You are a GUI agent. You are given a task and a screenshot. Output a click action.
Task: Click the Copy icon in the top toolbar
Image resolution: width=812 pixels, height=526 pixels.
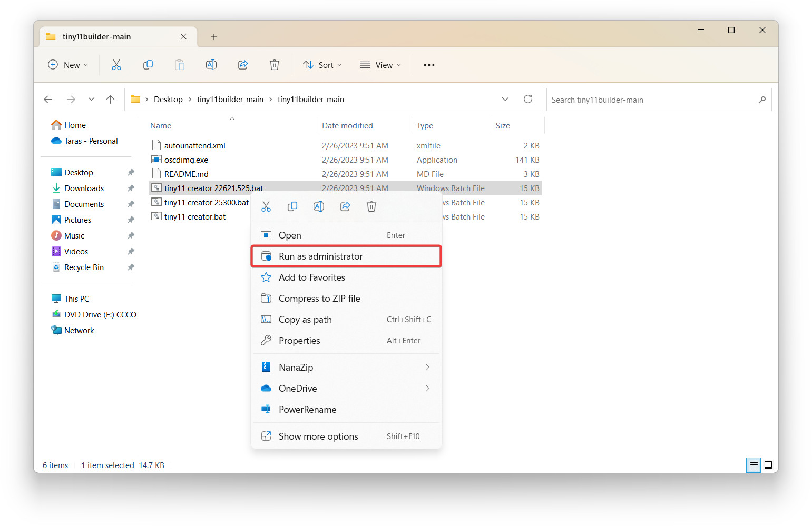(x=148, y=65)
